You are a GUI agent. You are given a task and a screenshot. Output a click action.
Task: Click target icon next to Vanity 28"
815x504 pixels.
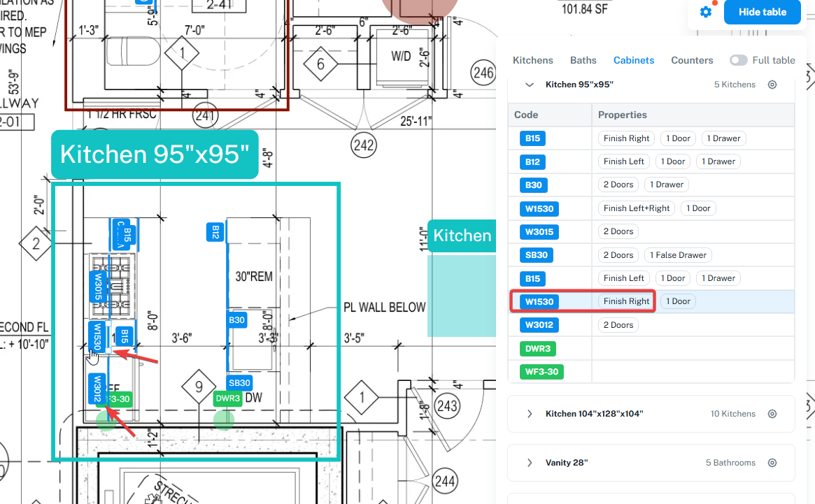click(772, 463)
